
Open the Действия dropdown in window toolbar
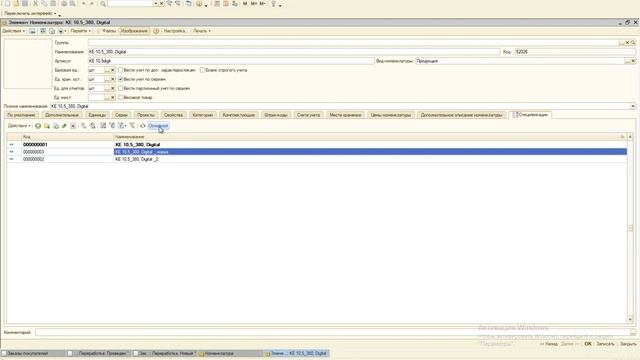tap(13, 31)
